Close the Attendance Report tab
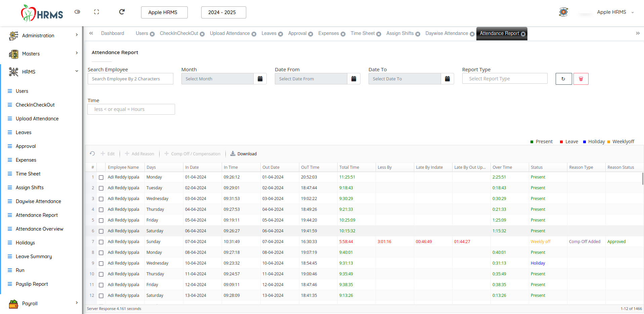The image size is (644, 314). [523, 34]
